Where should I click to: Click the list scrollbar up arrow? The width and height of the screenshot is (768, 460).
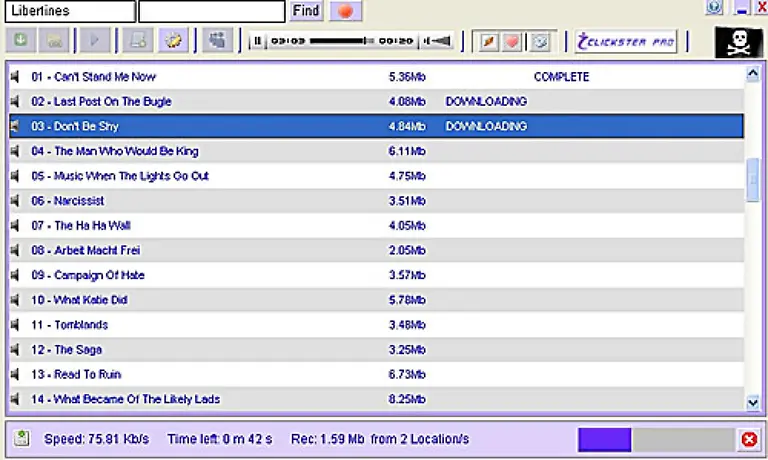753,74
